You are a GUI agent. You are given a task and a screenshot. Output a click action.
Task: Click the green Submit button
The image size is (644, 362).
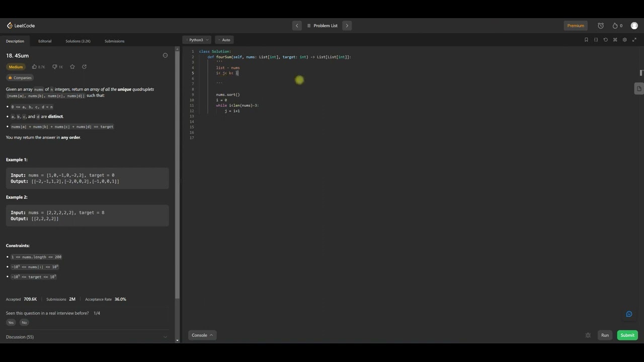[627, 335]
